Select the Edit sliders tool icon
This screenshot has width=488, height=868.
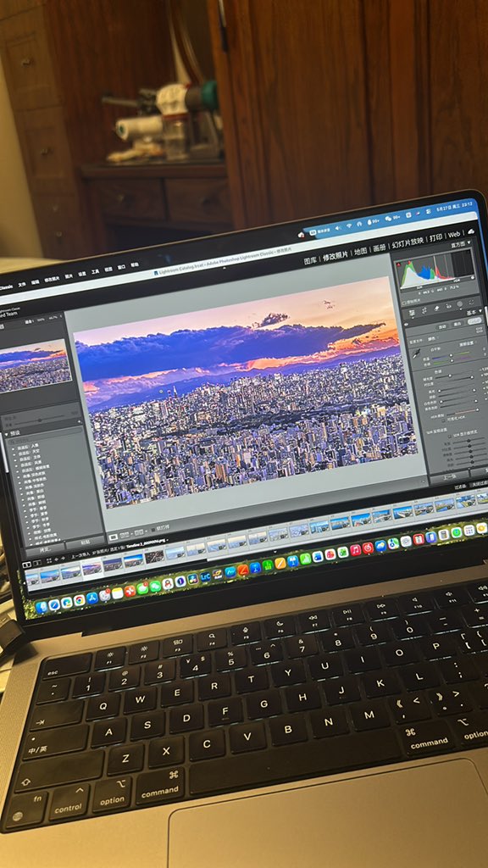click(x=413, y=313)
